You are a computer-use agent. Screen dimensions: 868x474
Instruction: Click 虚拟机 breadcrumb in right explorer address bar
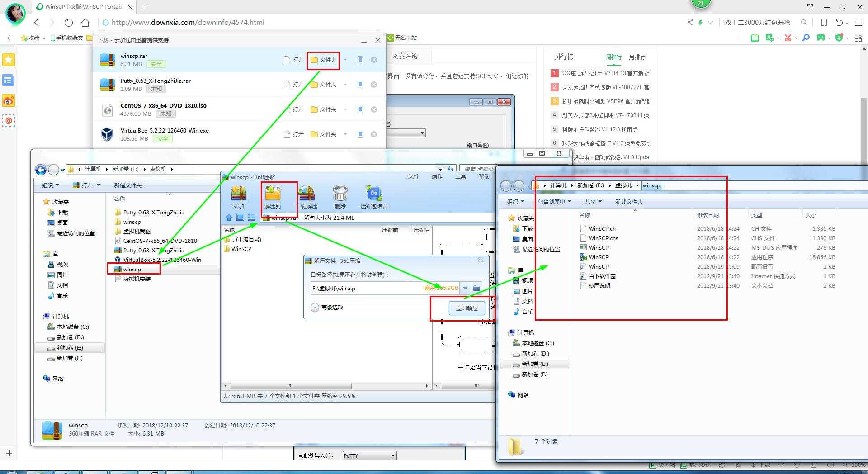(623, 185)
